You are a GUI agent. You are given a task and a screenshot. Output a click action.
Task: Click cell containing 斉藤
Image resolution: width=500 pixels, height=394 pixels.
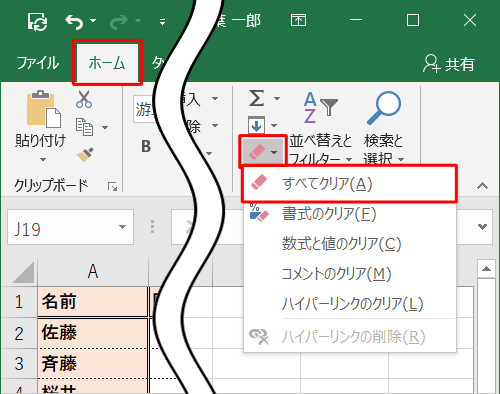tap(93, 364)
